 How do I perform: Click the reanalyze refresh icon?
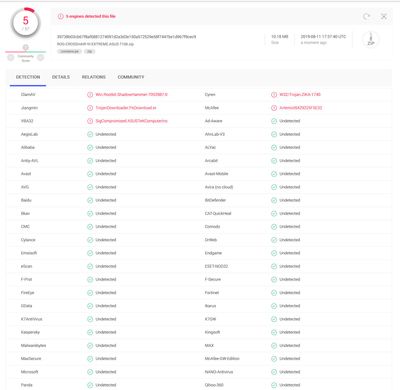367,16
